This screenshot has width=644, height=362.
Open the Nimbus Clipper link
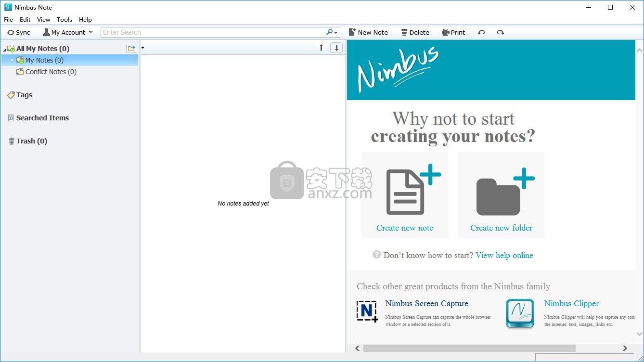pyautogui.click(x=572, y=303)
